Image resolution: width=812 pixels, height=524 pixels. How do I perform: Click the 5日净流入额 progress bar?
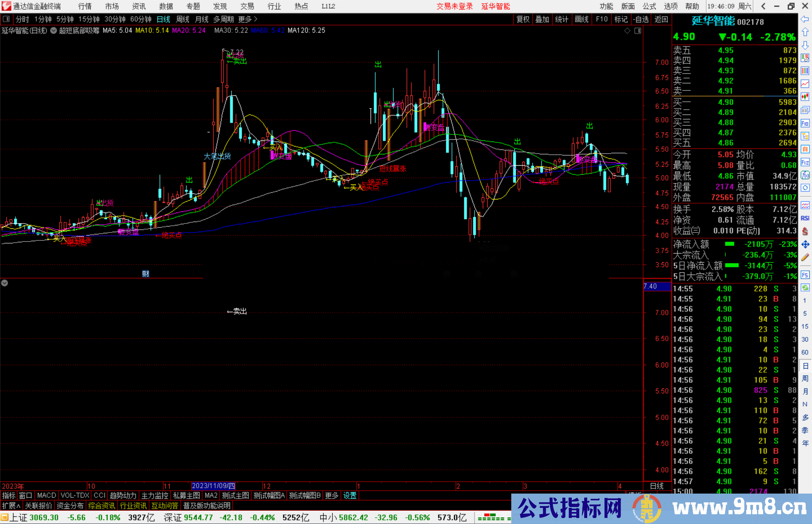coord(732,266)
